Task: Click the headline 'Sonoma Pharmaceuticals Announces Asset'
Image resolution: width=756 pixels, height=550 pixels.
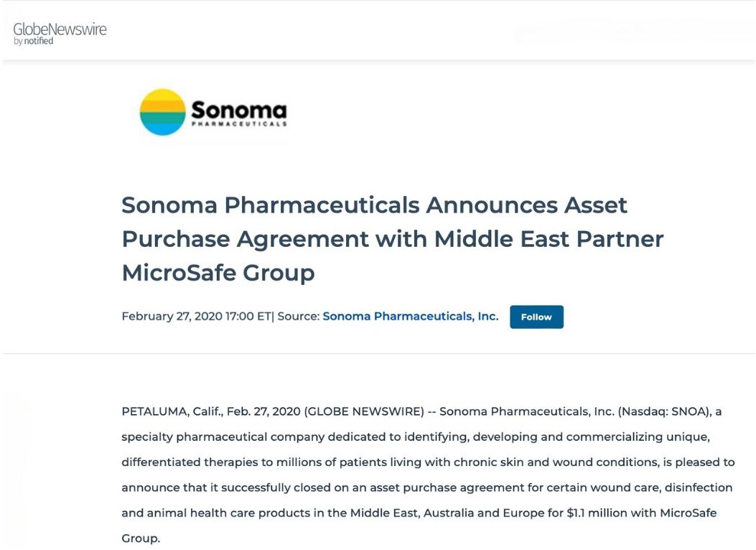Action: (374, 205)
